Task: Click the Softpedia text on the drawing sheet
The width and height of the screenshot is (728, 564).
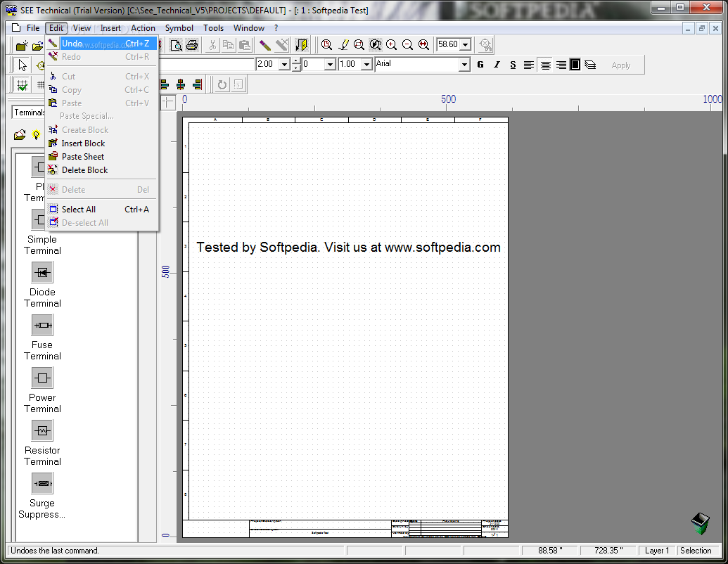Action: click(x=348, y=247)
